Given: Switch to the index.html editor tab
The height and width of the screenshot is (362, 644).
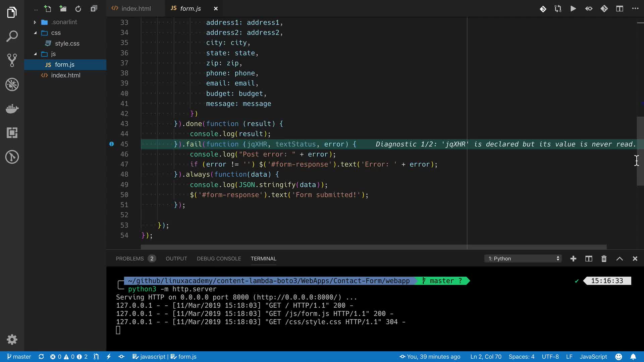Looking at the screenshot, I should 136,9.
